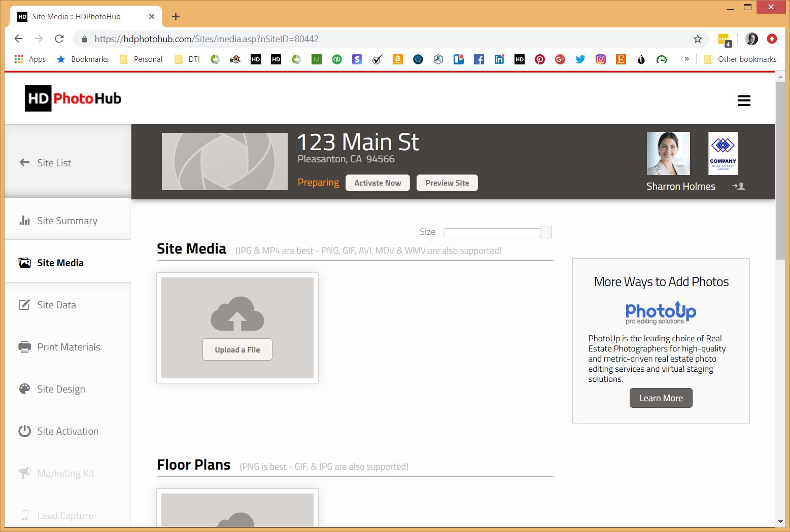Open the Bookmarks star shortcut

tap(83, 59)
